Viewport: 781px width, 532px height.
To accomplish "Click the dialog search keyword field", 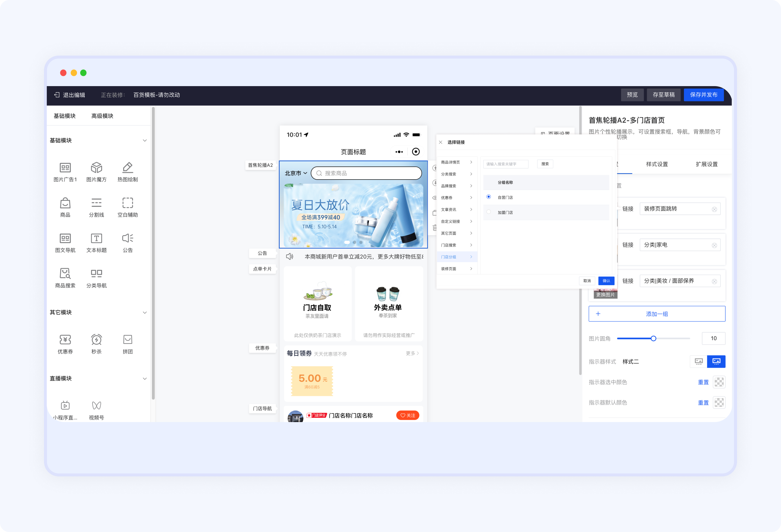I will (505, 164).
